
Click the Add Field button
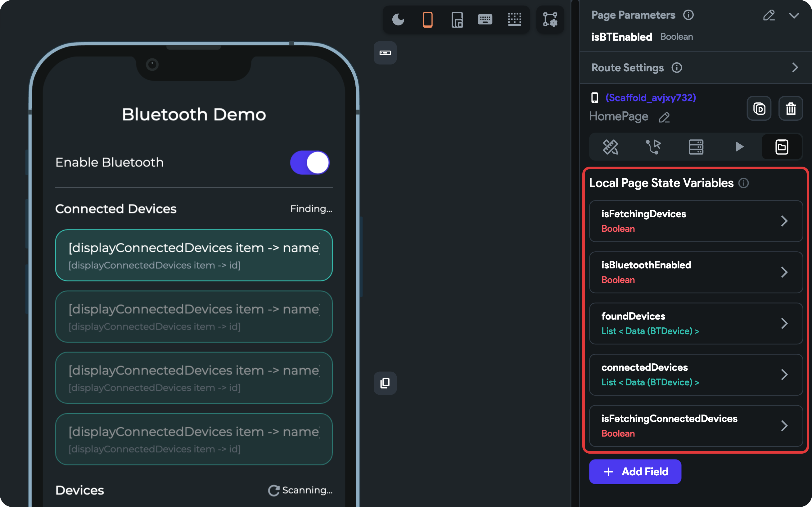click(635, 471)
